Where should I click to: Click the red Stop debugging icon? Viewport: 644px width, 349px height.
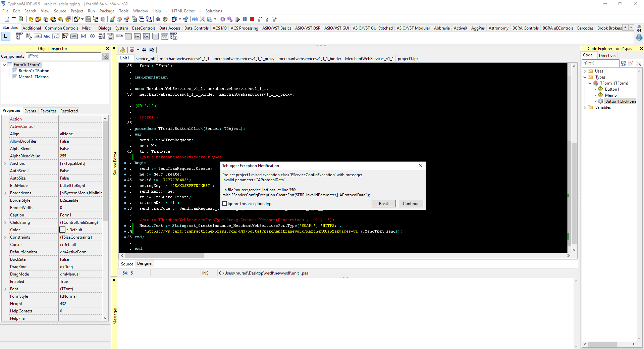252,19
